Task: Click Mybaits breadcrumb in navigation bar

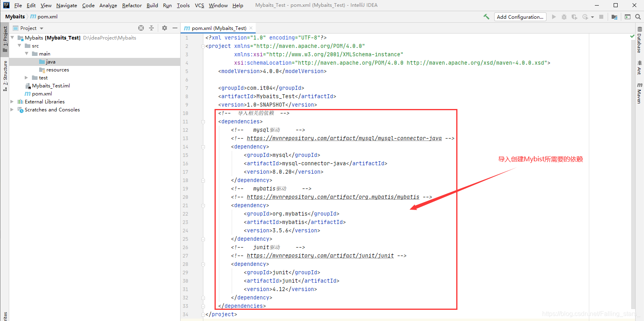Action: click(x=15, y=16)
